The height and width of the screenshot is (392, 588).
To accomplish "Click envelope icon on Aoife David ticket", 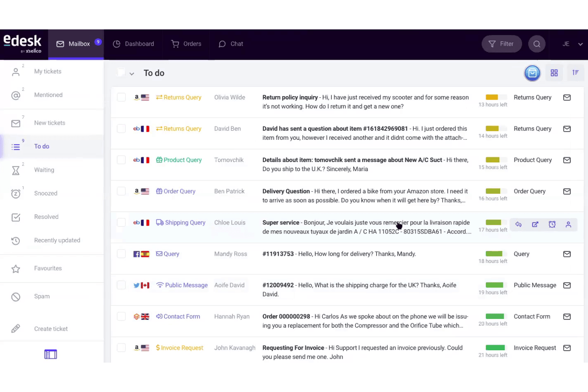I will point(567,286).
